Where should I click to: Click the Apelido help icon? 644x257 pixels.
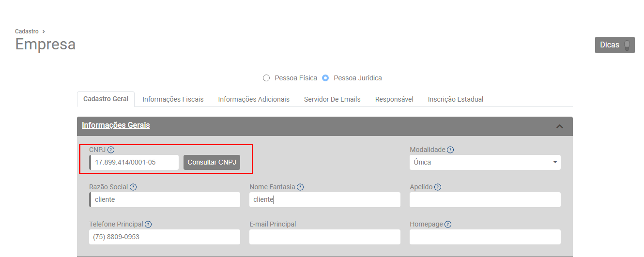438,187
